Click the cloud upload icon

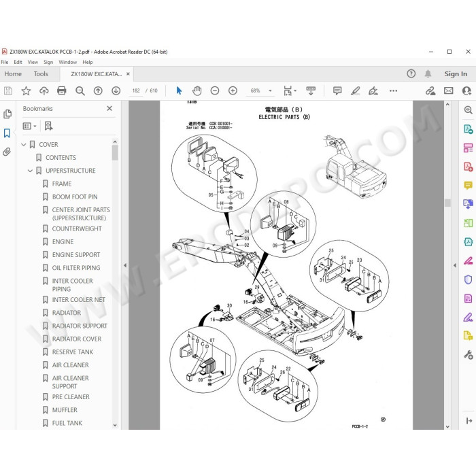44,90
